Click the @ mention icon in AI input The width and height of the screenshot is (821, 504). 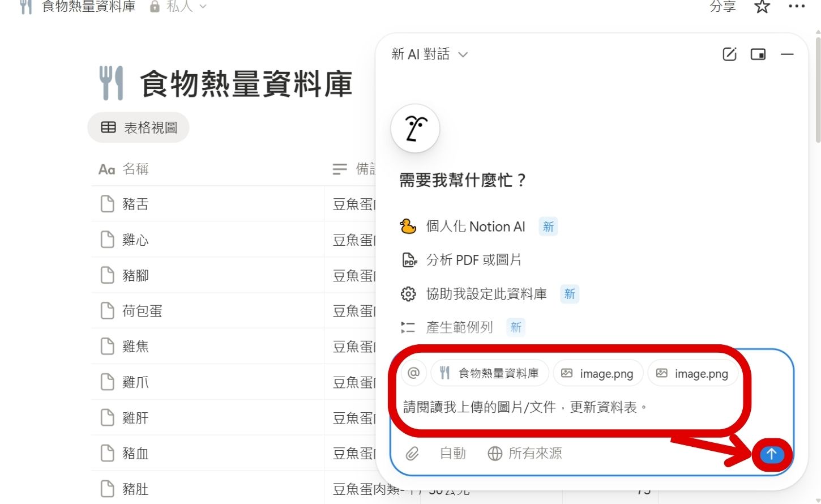(413, 373)
